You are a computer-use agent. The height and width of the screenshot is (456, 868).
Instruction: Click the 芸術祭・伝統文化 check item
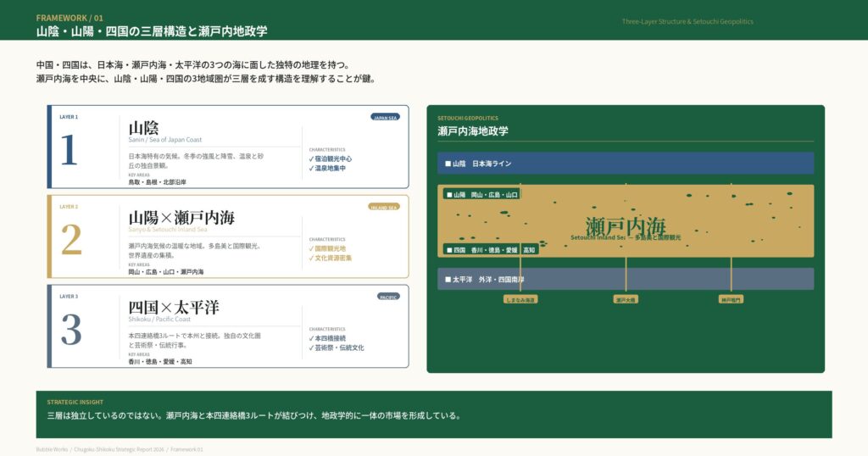coord(336,348)
